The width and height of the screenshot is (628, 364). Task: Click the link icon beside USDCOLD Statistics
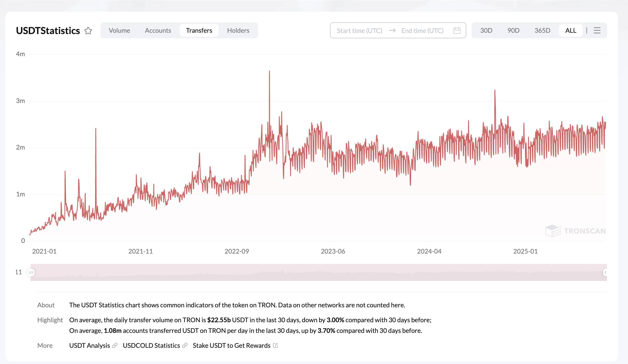[x=185, y=345]
